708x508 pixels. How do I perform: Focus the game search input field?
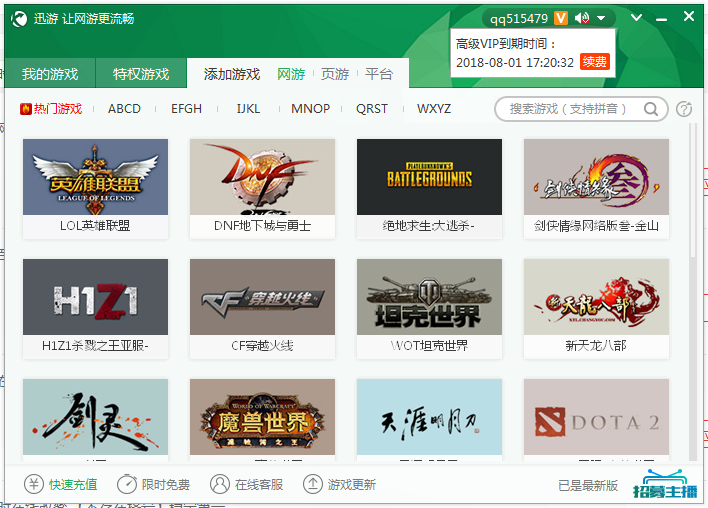(568, 109)
